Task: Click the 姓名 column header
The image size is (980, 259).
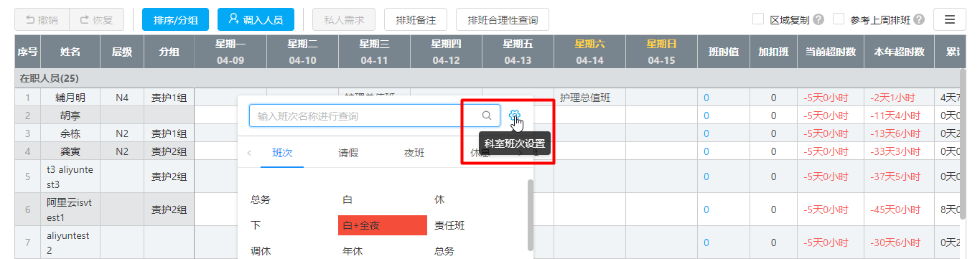Action: tap(70, 52)
